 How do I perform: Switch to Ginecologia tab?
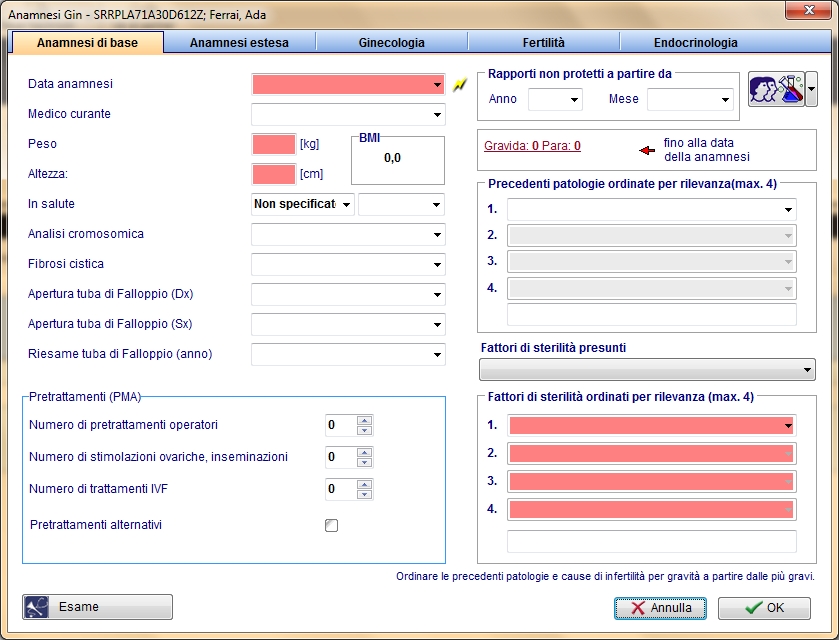[392, 43]
